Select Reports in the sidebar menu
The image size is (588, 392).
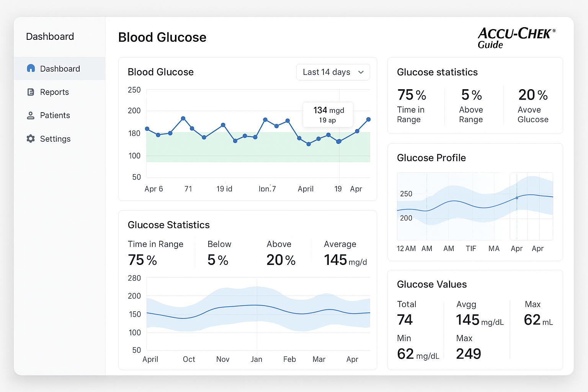click(54, 92)
